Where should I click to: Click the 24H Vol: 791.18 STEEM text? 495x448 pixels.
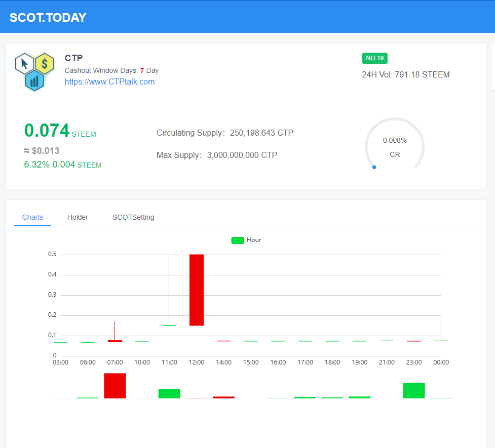tap(406, 75)
